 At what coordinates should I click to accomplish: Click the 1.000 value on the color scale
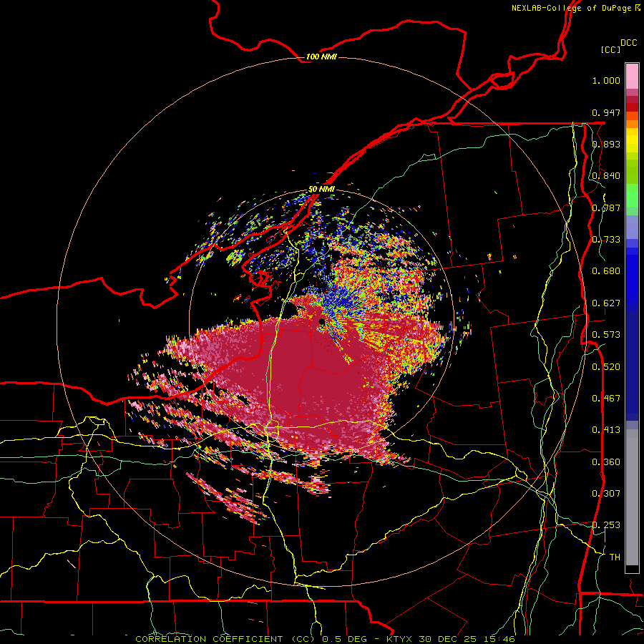(x=606, y=80)
